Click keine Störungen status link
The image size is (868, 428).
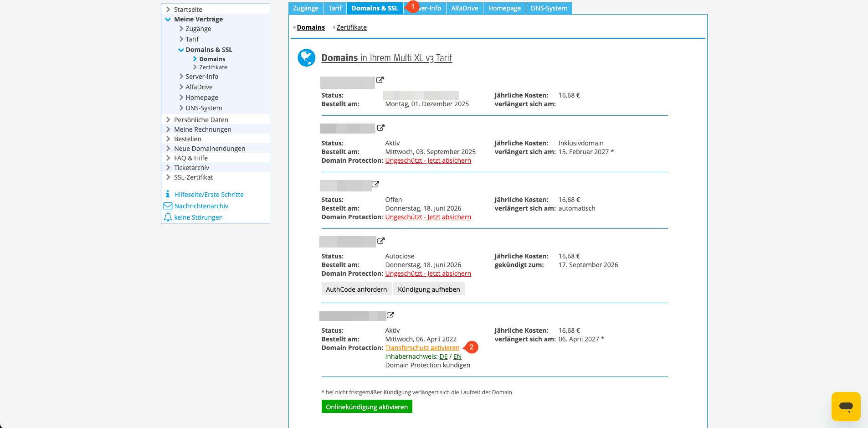(199, 217)
